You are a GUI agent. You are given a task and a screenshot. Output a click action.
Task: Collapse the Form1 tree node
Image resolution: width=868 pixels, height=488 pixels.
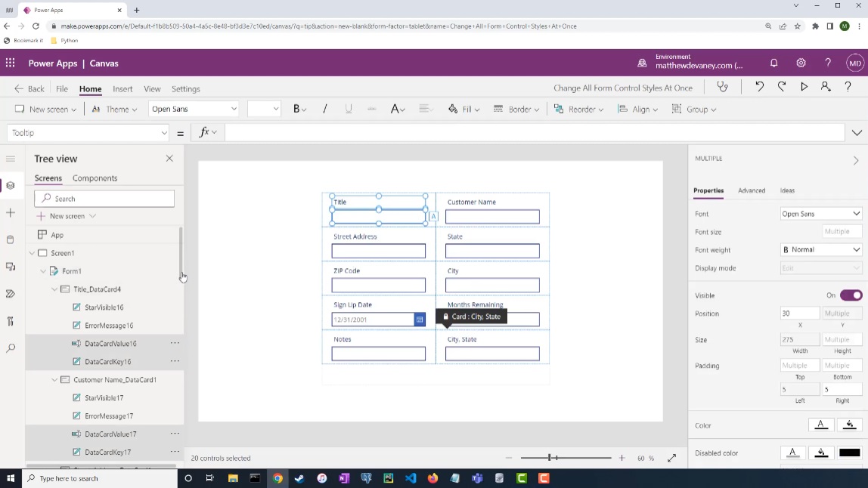tap(43, 271)
